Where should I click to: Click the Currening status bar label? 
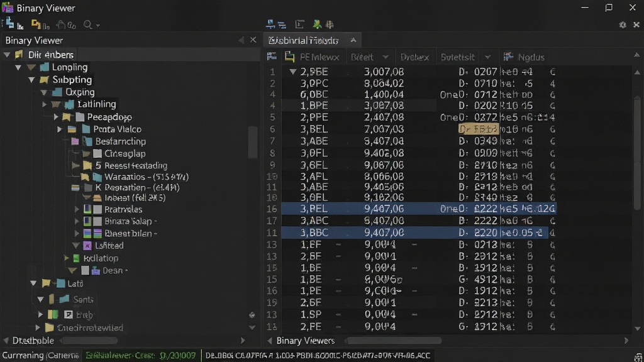coord(40,356)
